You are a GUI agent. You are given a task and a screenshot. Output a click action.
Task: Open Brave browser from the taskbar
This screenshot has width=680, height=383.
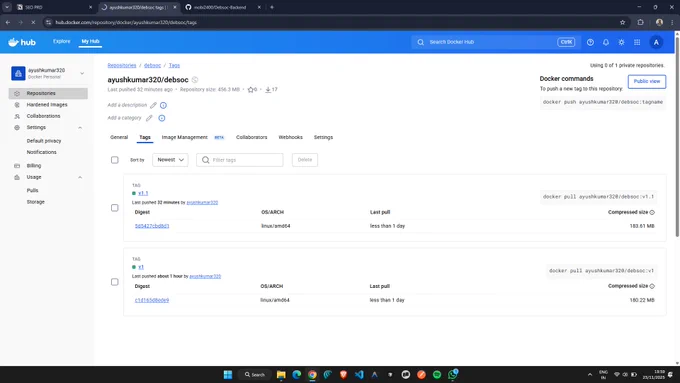pos(343,375)
